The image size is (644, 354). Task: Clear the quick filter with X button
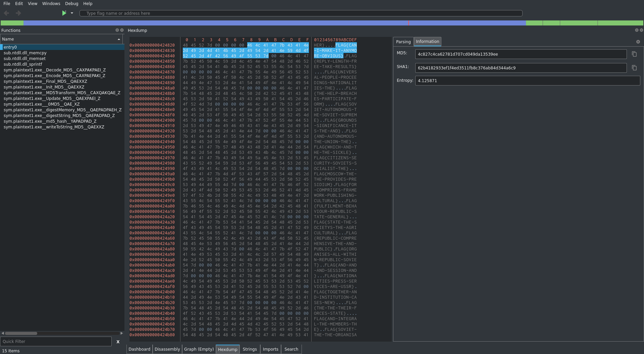click(x=118, y=342)
